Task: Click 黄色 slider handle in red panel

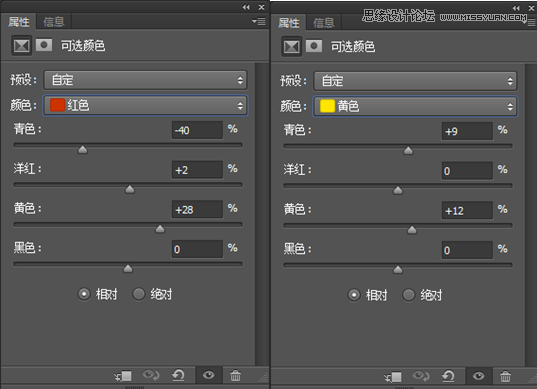Action: [x=160, y=229]
